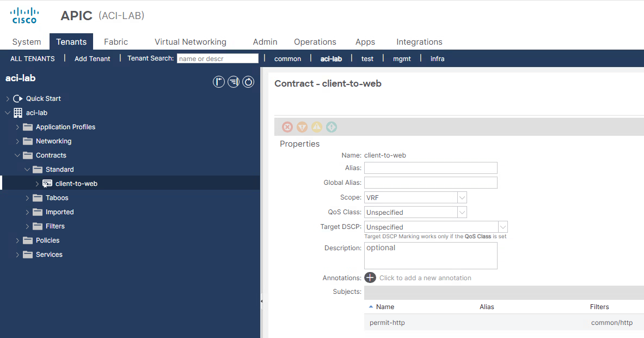
Task: Expand the Quick Start node
Action: pyautogui.click(x=8, y=99)
